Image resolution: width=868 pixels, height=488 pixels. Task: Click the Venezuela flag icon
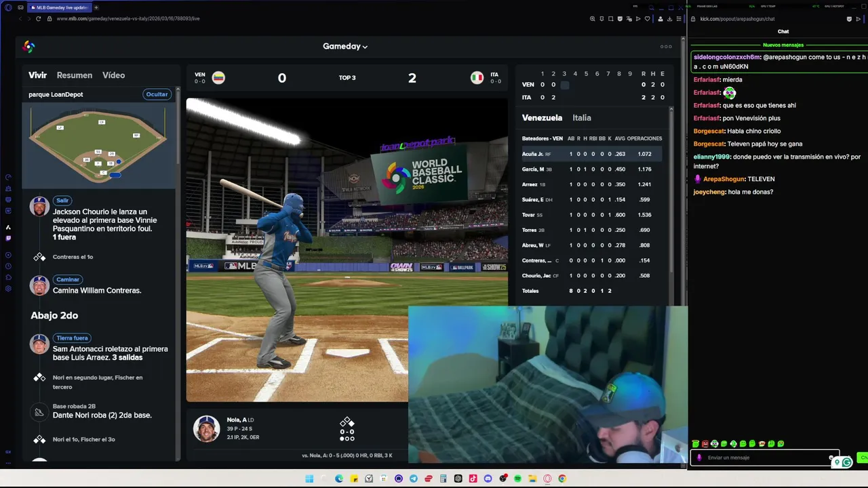[218, 77]
